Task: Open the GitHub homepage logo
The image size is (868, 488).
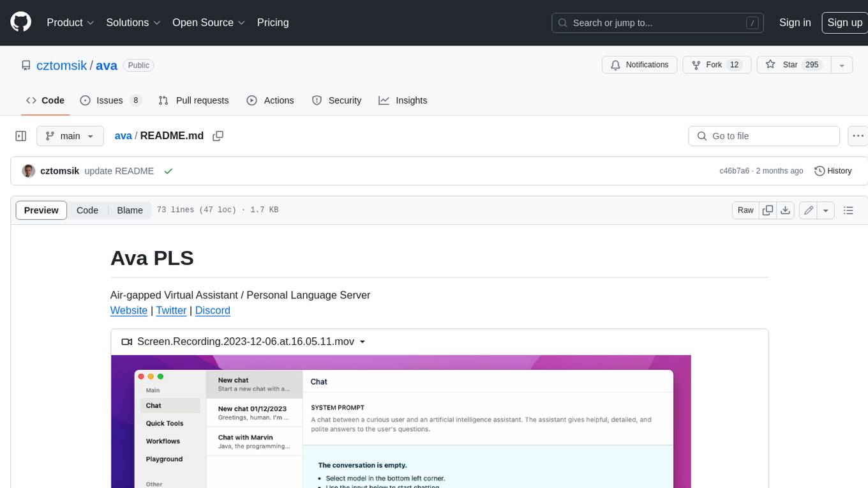Action: (20, 22)
